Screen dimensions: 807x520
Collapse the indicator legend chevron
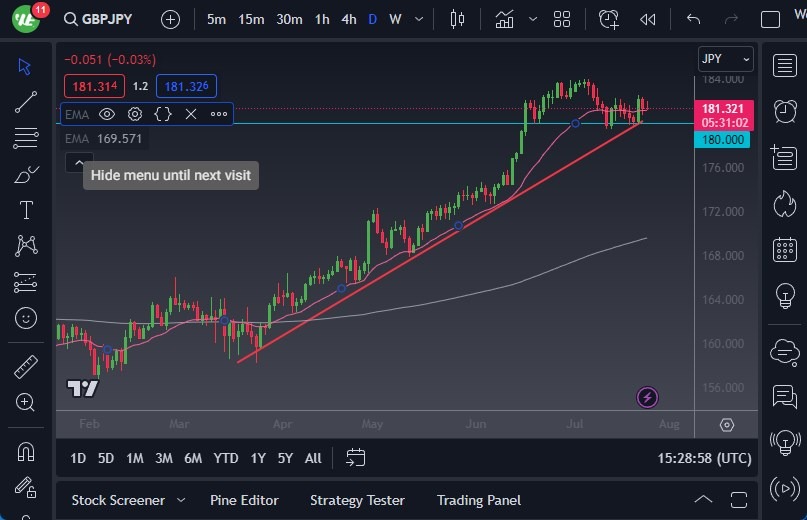coord(79,162)
